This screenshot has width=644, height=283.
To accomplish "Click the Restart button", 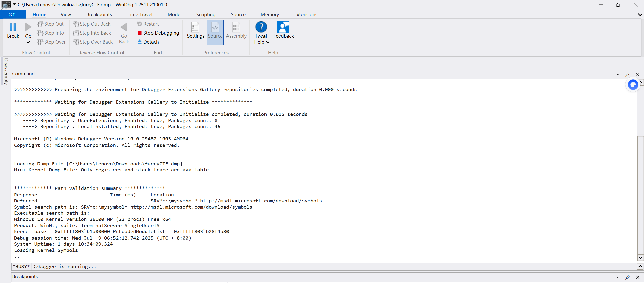I will pyautogui.click(x=148, y=24).
